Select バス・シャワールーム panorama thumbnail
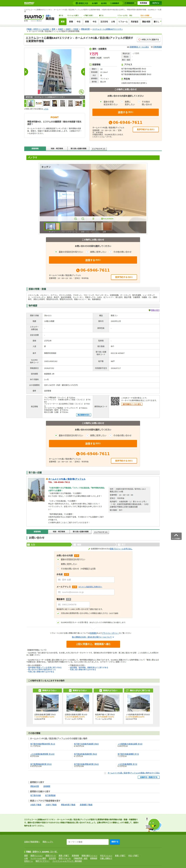186x868 pixels. point(69,226)
